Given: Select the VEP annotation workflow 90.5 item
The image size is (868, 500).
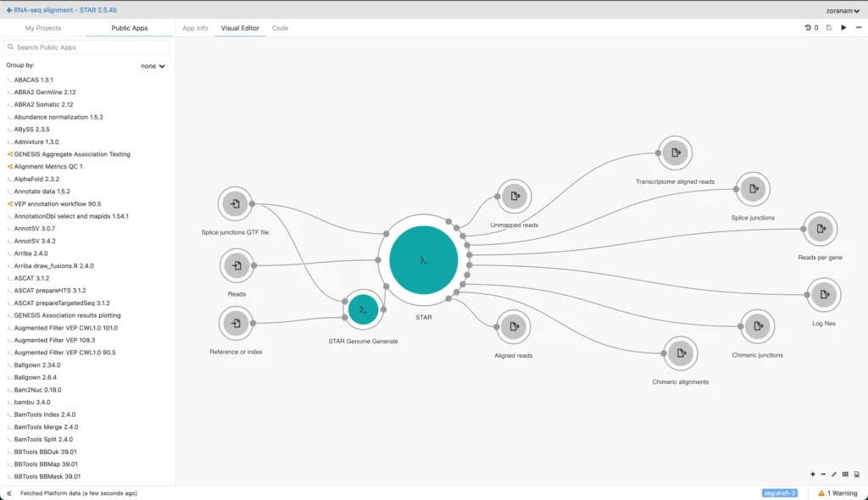Looking at the screenshot, I should pyautogui.click(x=58, y=203).
